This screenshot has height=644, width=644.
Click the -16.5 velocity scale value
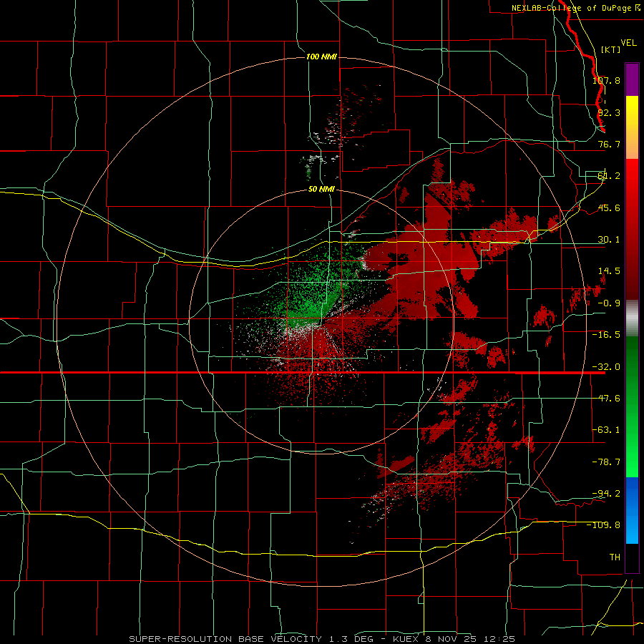point(606,335)
